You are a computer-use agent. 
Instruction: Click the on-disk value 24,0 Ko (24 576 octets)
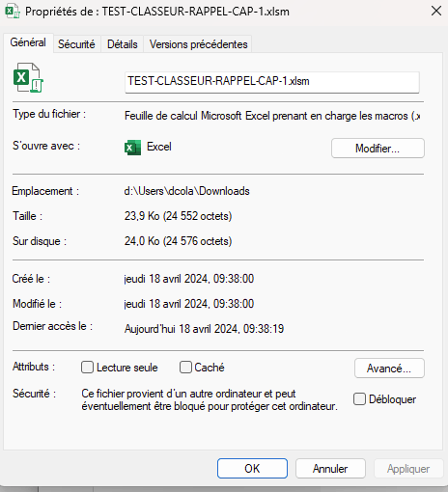(179, 241)
